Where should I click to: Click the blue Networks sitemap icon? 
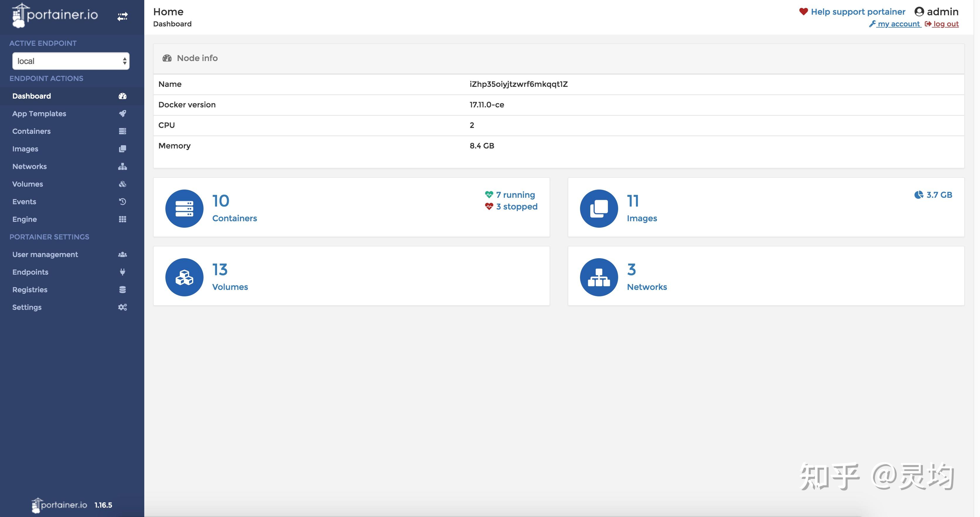tap(599, 277)
